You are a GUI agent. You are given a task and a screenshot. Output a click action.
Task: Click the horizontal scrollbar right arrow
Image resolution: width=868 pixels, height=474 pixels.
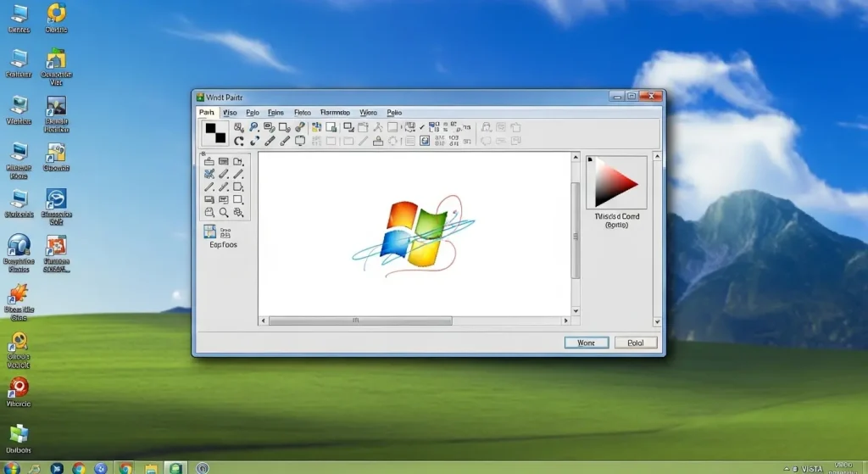click(x=565, y=321)
